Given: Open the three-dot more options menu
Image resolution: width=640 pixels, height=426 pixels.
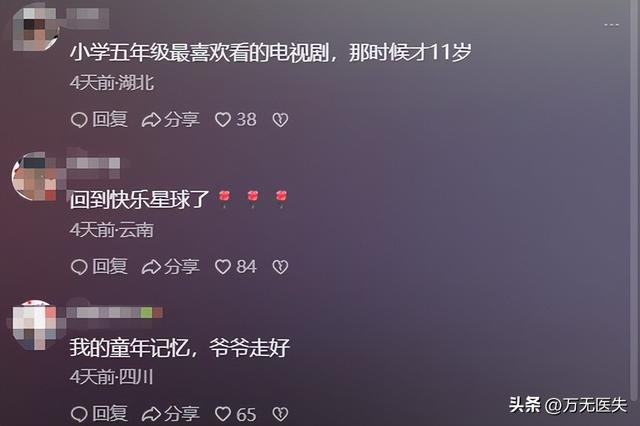Looking at the screenshot, I should click(x=611, y=25).
